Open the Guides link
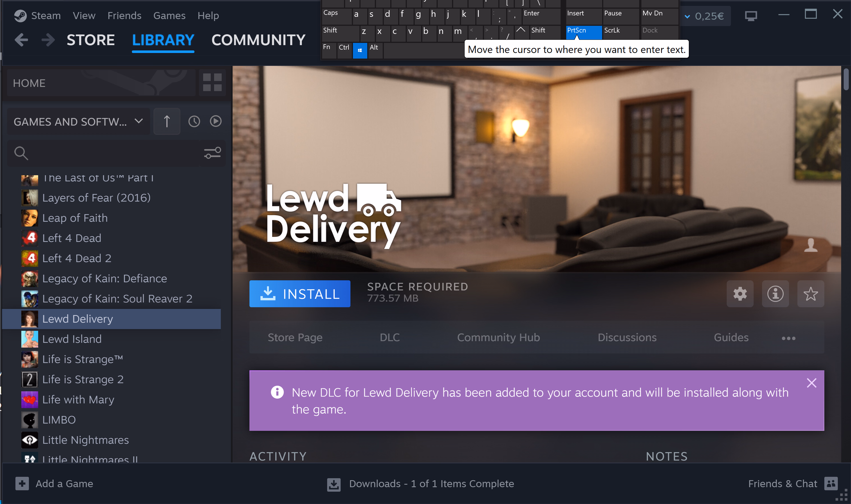Image resolution: width=851 pixels, height=504 pixels. click(x=731, y=337)
